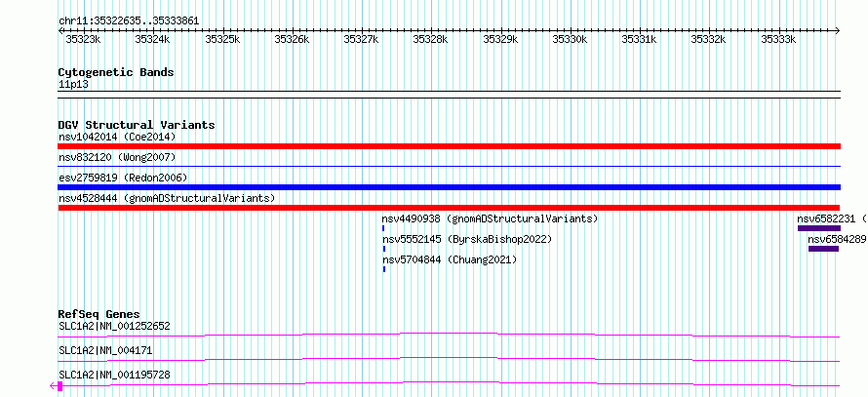
Task: Open SLC1A2|NM_004171 transcript label
Action: pos(105,350)
